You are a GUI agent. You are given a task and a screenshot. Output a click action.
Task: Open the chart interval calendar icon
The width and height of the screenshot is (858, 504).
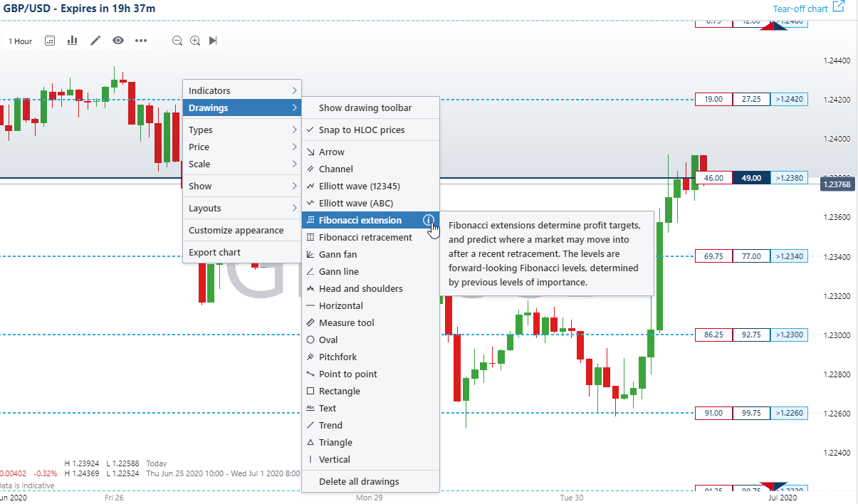point(50,41)
